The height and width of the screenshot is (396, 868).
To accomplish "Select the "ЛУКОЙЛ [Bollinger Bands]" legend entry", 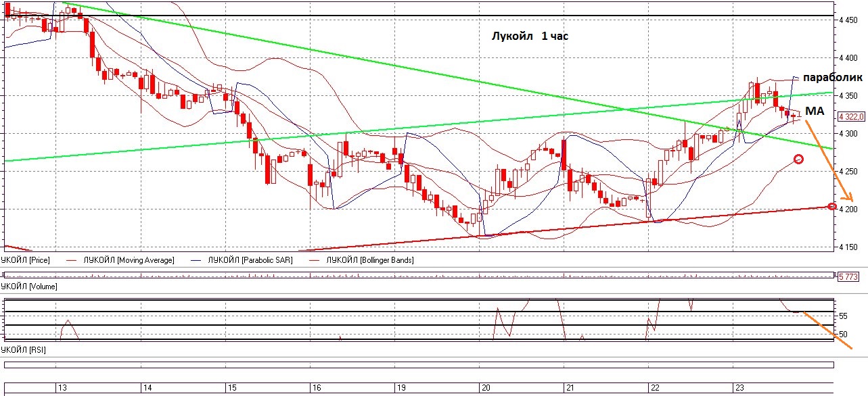I will (370, 259).
